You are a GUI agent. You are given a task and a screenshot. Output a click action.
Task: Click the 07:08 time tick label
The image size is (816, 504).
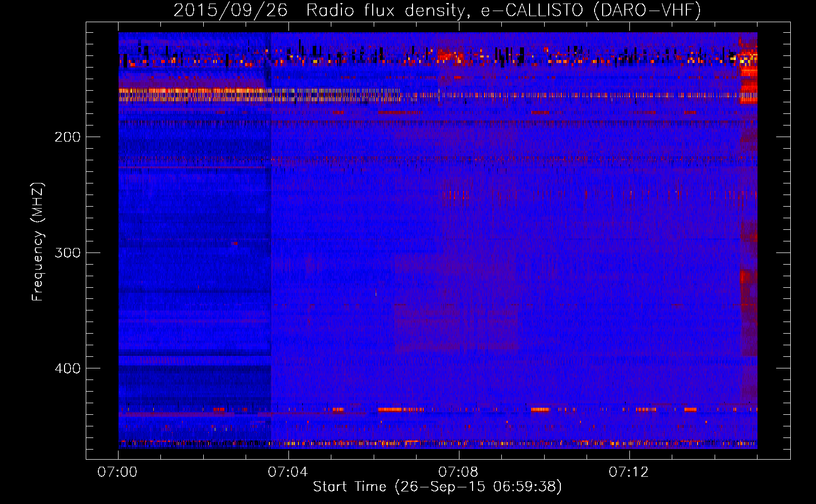tap(458, 472)
